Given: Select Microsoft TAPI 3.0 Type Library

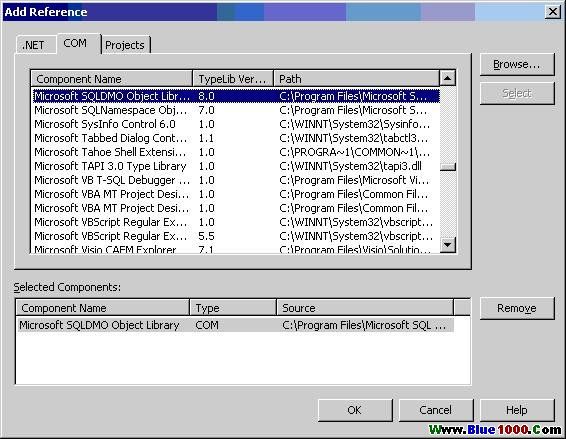Looking at the screenshot, I should (x=236, y=166).
